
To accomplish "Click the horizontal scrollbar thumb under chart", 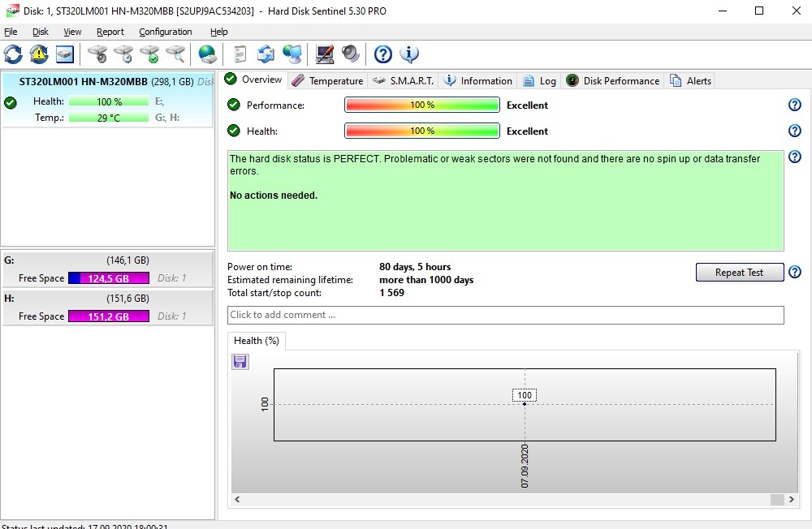I will (x=777, y=500).
